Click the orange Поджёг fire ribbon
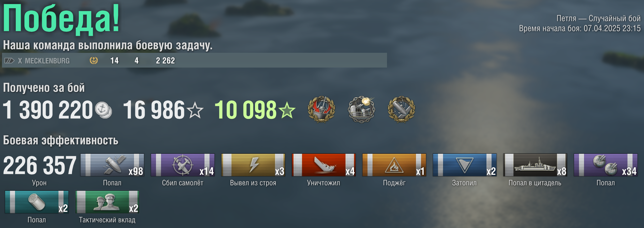The image size is (644, 228). pos(394,165)
